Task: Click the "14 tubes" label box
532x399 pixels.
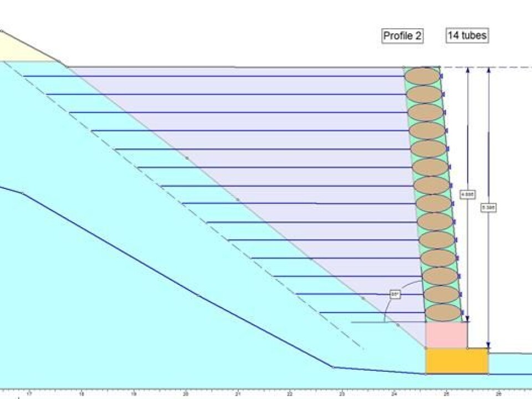Action: point(467,36)
